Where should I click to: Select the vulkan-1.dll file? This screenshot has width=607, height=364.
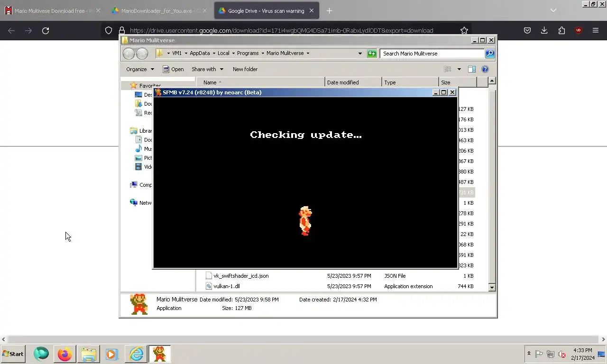click(227, 286)
